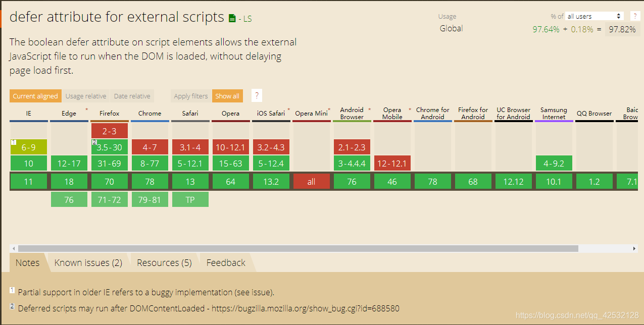Image resolution: width=644 pixels, height=325 pixels.
Task: Click the Samsung Internet 10.1 cell
Action: point(554,182)
